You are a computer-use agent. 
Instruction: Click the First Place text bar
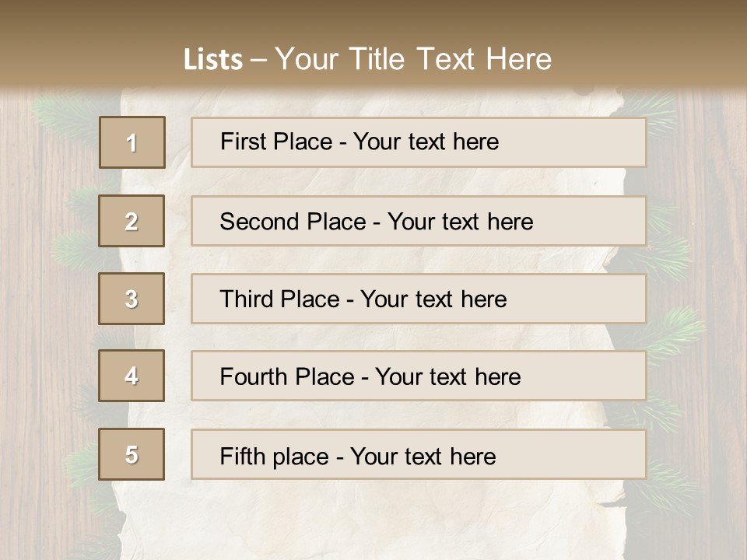(x=419, y=142)
